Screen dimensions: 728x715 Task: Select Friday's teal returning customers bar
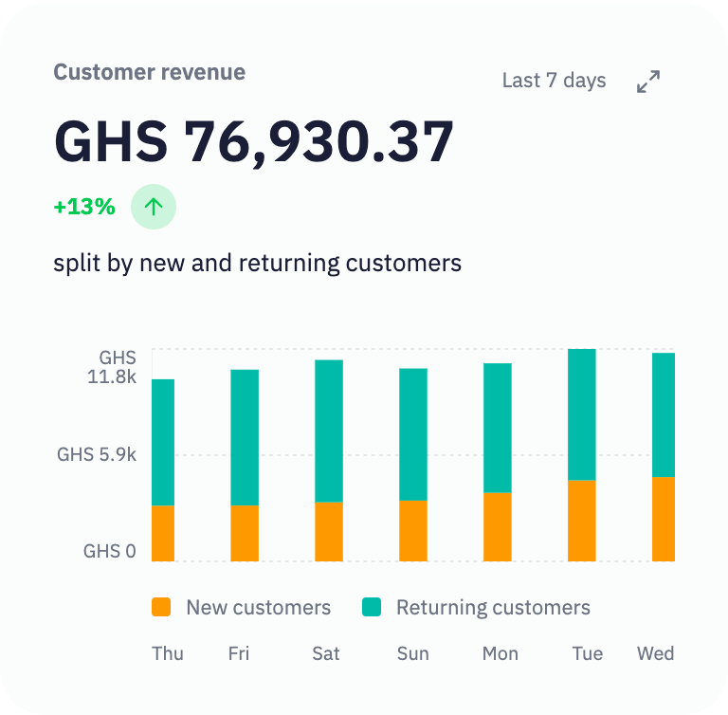pyautogui.click(x=245, y=437)
